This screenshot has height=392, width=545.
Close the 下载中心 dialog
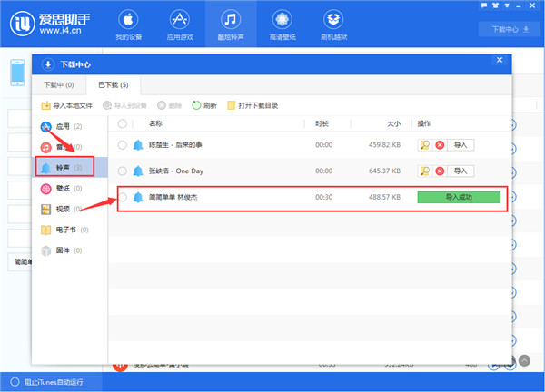(x=500, y=60)
